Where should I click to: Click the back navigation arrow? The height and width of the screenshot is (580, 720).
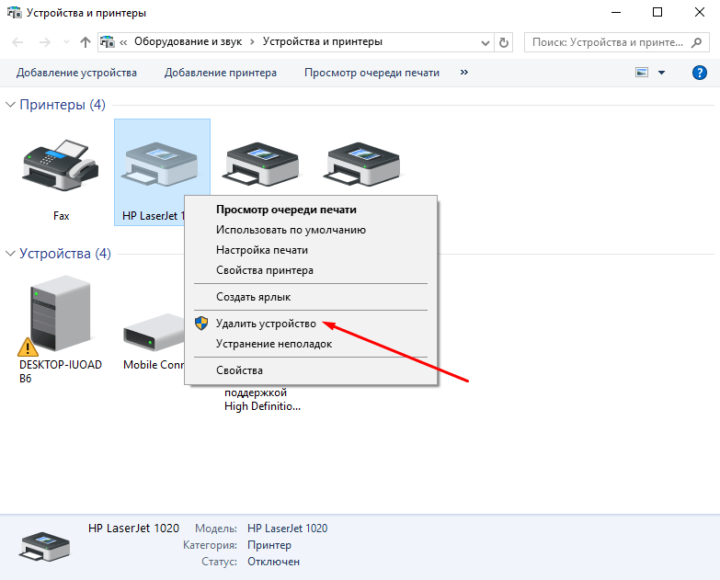tap(17, 43)
